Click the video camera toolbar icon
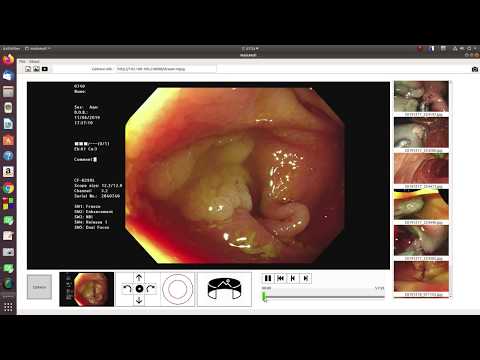The height and width of the screenshot is (360, 480). point(45,69)
